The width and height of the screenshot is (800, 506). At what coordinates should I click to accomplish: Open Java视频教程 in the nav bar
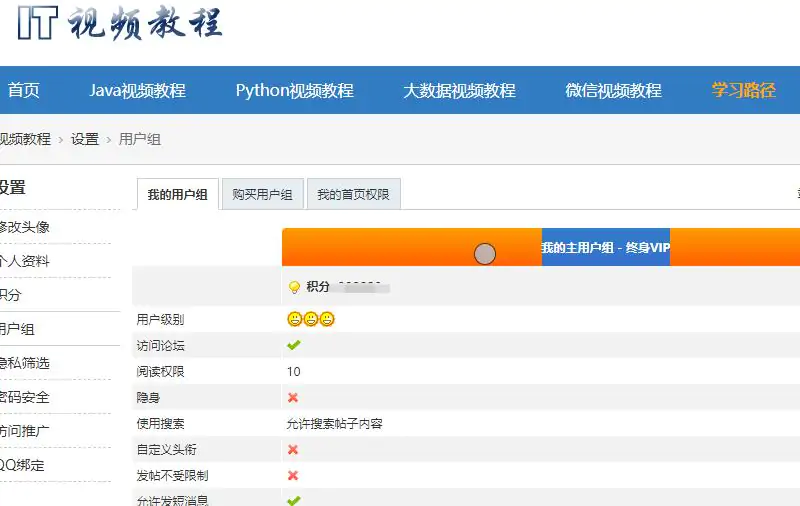click(137, 90)
